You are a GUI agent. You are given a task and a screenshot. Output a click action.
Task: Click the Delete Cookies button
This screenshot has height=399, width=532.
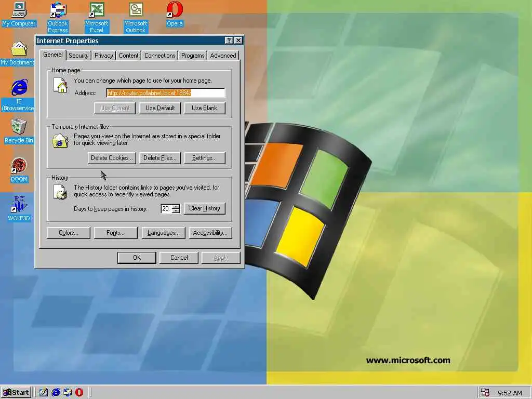[x=112, y=158]
